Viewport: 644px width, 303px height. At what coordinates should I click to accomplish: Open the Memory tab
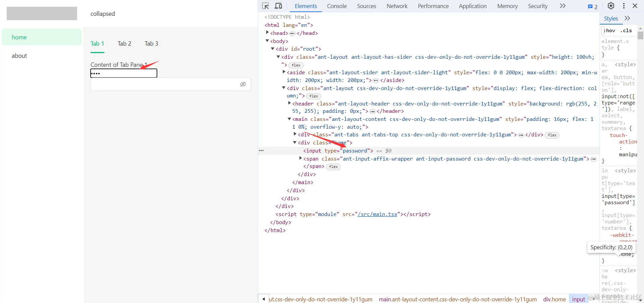click(507, 6)
